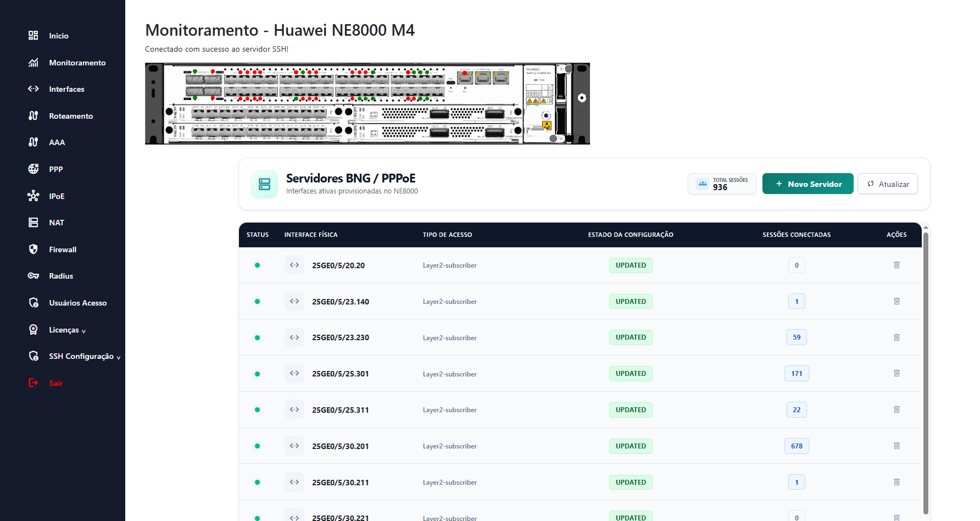Select interface name 25GE0/5/25.311
Screen dimensions: 980x521
click(x=341, y=410)
